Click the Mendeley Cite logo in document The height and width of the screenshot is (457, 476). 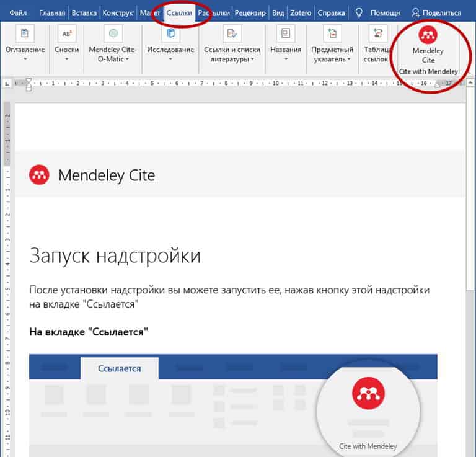pos(39,175)
